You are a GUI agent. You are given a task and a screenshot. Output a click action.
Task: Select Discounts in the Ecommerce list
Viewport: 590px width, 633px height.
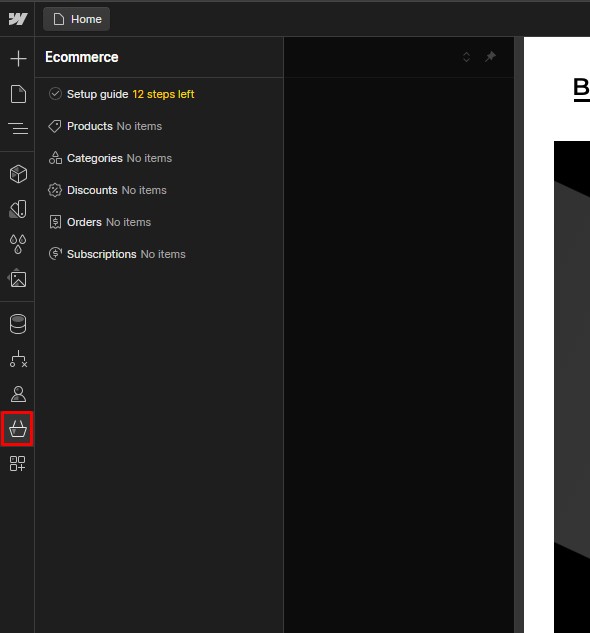159,190
